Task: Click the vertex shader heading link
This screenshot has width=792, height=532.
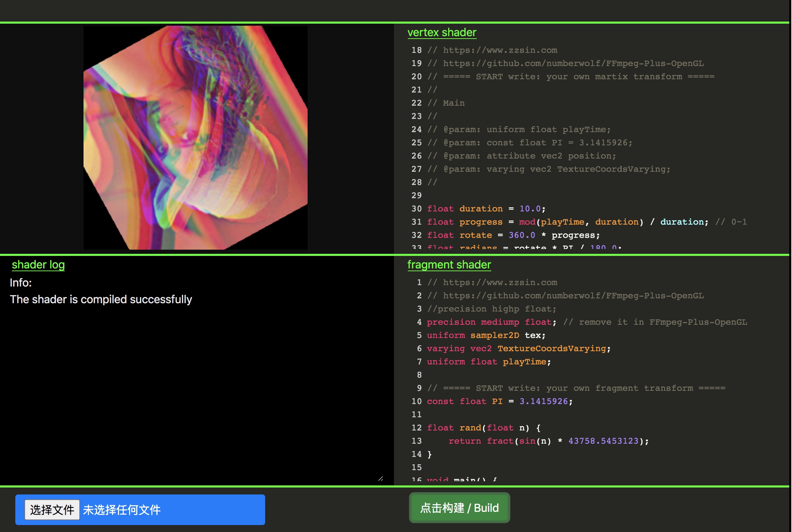Action: [x=442, y=32]
